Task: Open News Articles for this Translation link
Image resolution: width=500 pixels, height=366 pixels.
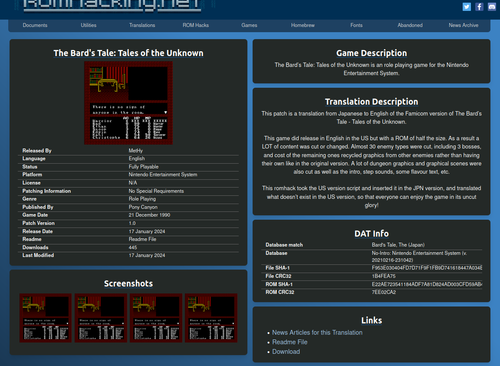Action: pos(317,333)
